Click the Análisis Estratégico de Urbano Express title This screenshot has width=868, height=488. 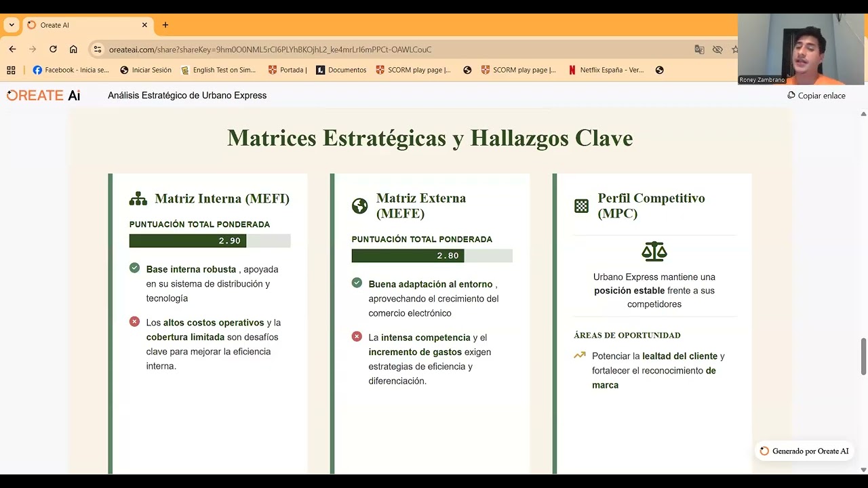pos(187,96)
